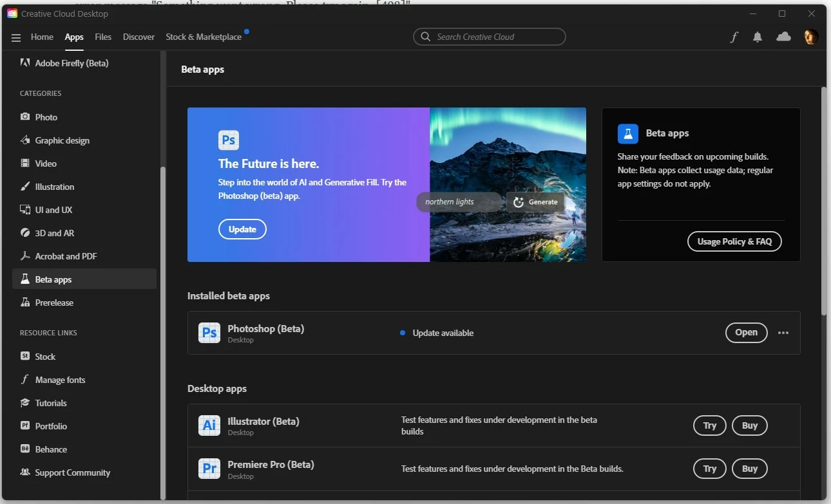831x504 pixels.
Task: Click the northern lights prompt field
Action: 459,201
